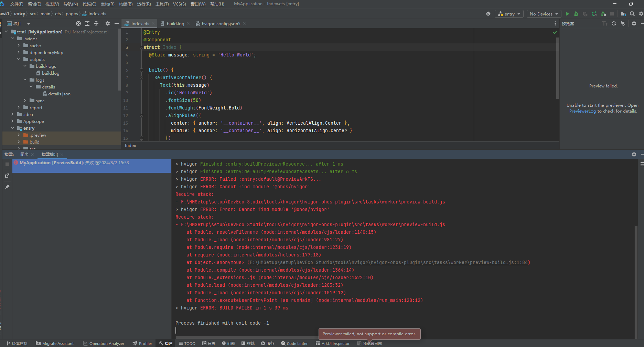Switch to build.log editor tab

(x=175, y=23)
